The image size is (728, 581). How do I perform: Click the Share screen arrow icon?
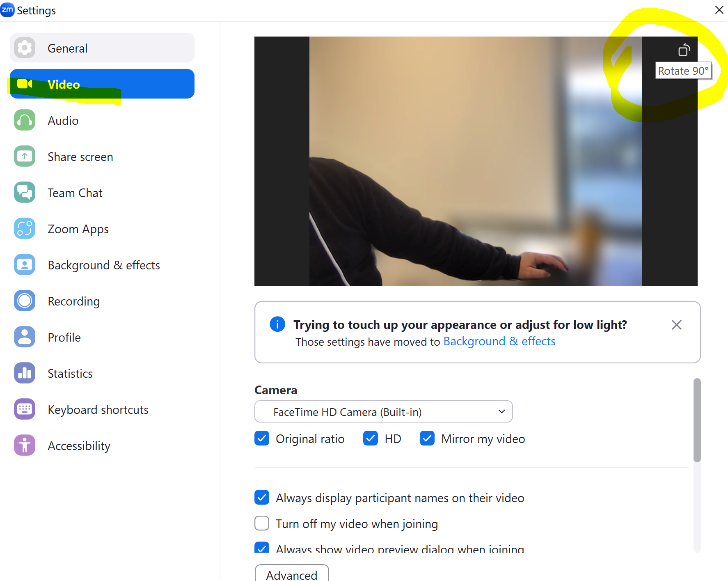(25, 156)
